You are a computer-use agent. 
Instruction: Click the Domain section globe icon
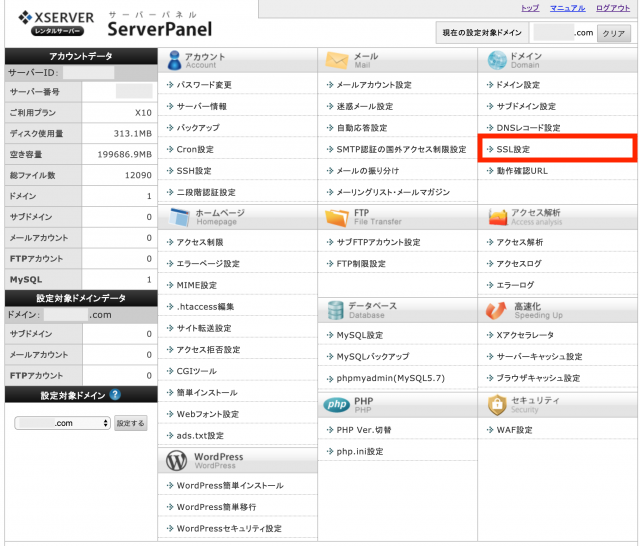[497, 60]
